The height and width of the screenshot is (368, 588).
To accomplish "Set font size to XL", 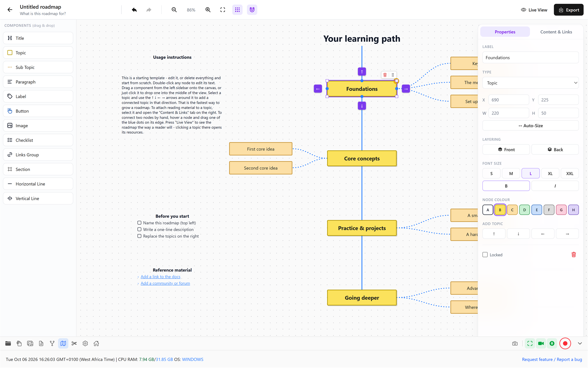I will click(x=550, y=173).
